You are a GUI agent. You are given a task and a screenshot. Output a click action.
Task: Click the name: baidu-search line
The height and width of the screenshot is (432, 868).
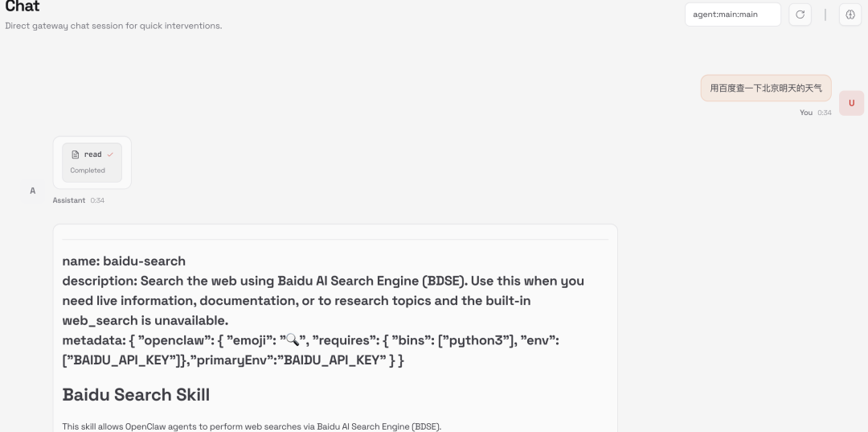click(x=124, y=261)
